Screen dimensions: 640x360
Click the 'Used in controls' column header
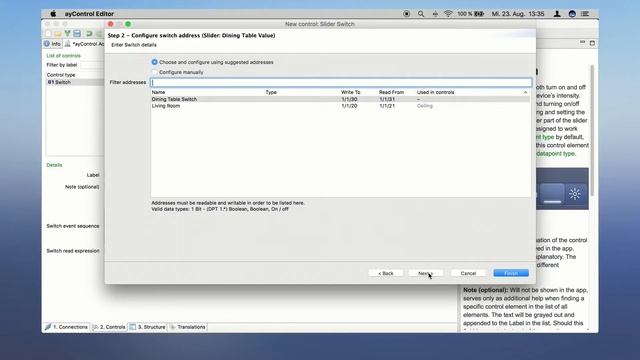click(x=436, y=92)
